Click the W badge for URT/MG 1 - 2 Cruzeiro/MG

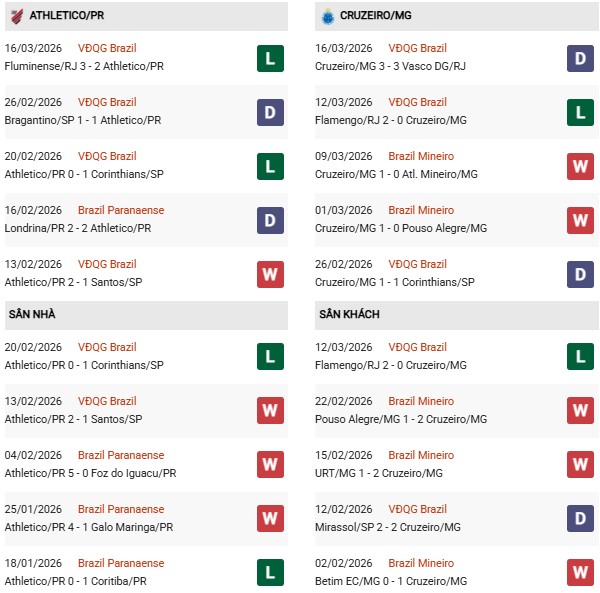pos(581,464)
